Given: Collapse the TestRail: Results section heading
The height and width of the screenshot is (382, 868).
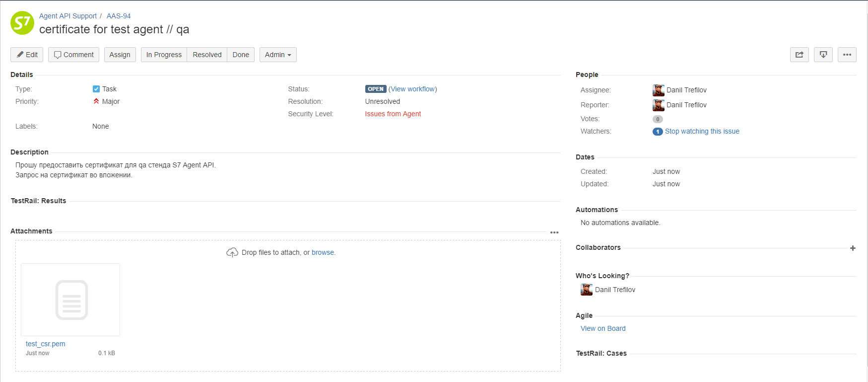Looking at the screenshot, I should coord(38,201).
